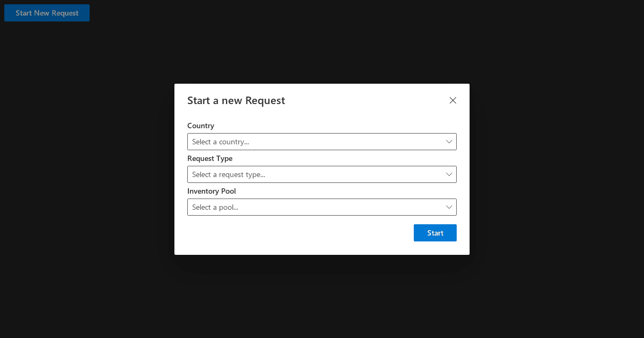Click the close X icon on the dialog
This screenshot has width=644, height=338.
coord(452,100)
